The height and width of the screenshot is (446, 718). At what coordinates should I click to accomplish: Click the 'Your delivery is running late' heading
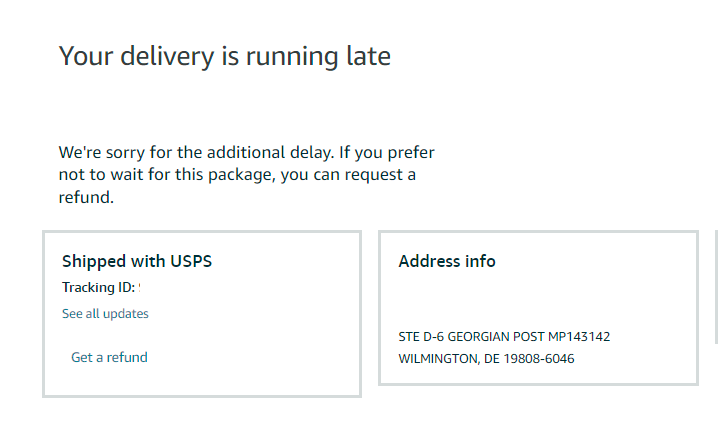click(224, 56)
